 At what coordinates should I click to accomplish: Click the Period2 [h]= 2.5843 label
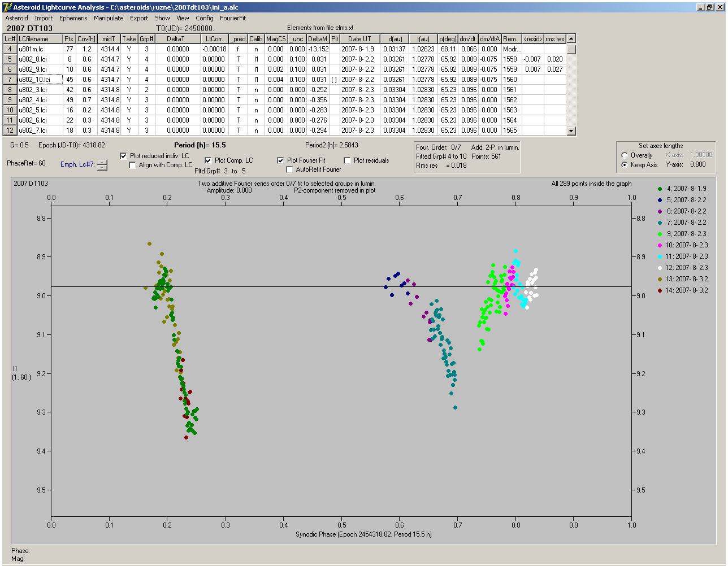[331, 145]
